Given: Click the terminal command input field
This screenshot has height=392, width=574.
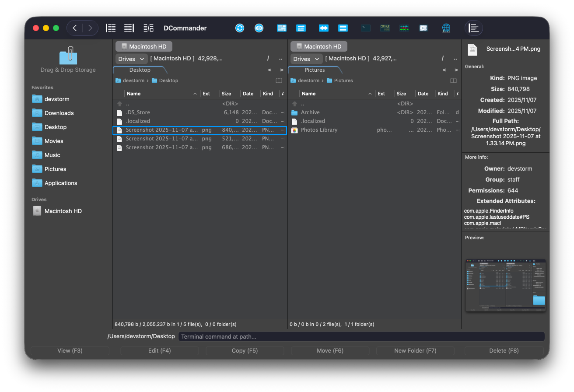Looking at the screenshot, I should coord(361,336).
